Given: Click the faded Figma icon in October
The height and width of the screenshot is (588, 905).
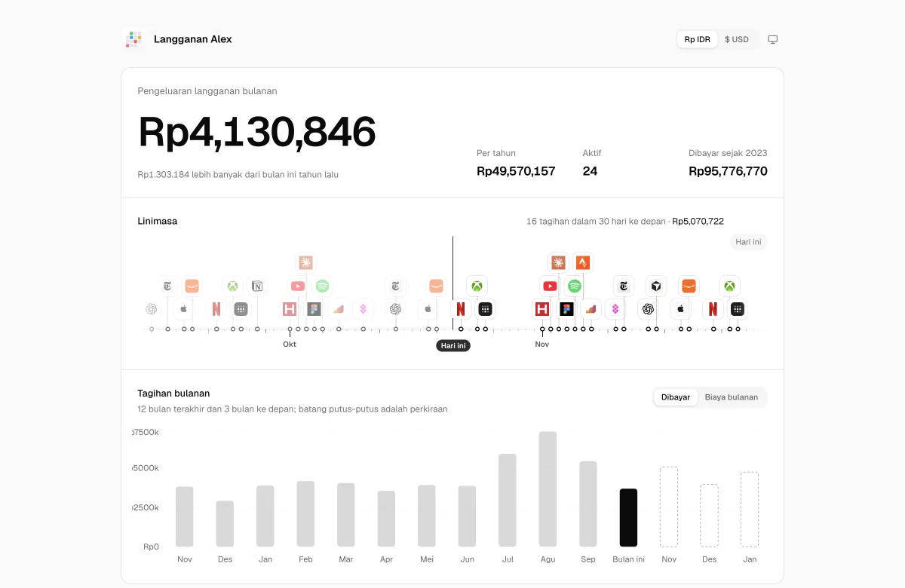Looking at the screenshot, I should (x=314, y=309).
